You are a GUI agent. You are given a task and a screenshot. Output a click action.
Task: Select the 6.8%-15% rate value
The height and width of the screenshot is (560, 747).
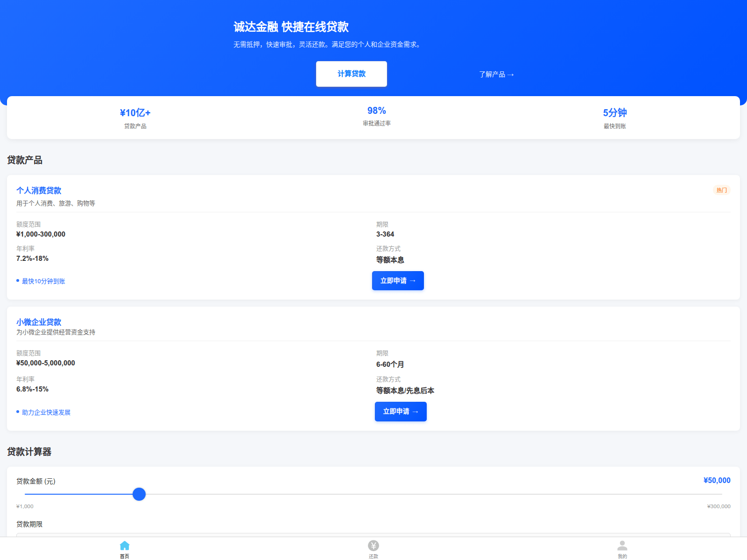tap(32, 389)
